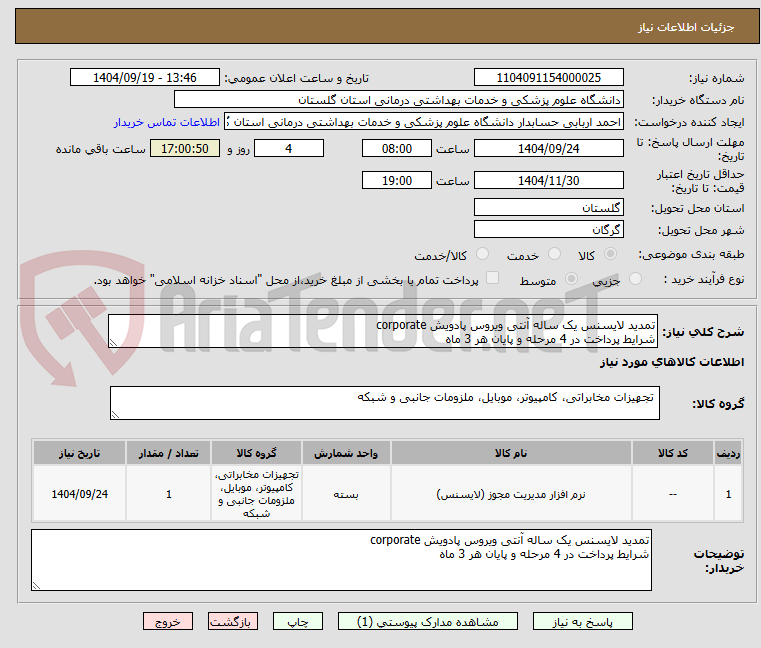Click the شماره نیاز number field
761x648 pixels.
coord(548,77)
